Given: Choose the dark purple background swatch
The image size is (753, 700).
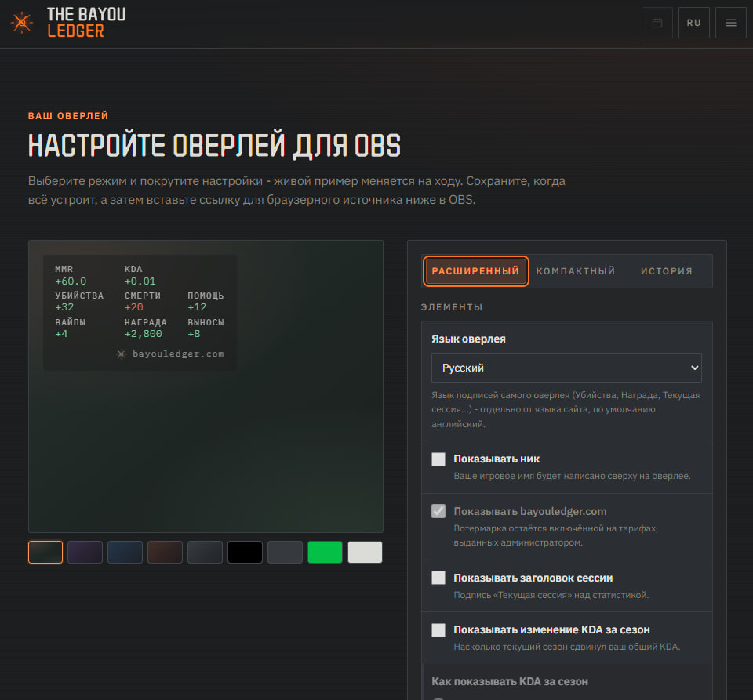Looking at the screenshot, I should click(85, 552).
